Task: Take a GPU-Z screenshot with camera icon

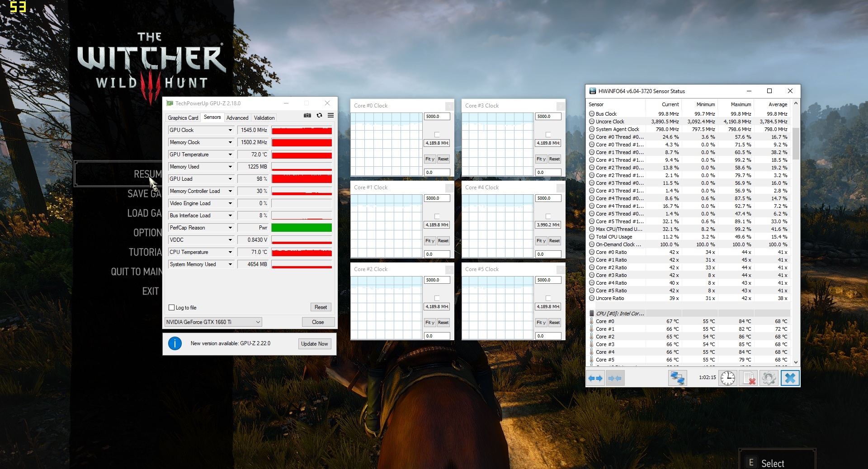Action: pos(307,115)
